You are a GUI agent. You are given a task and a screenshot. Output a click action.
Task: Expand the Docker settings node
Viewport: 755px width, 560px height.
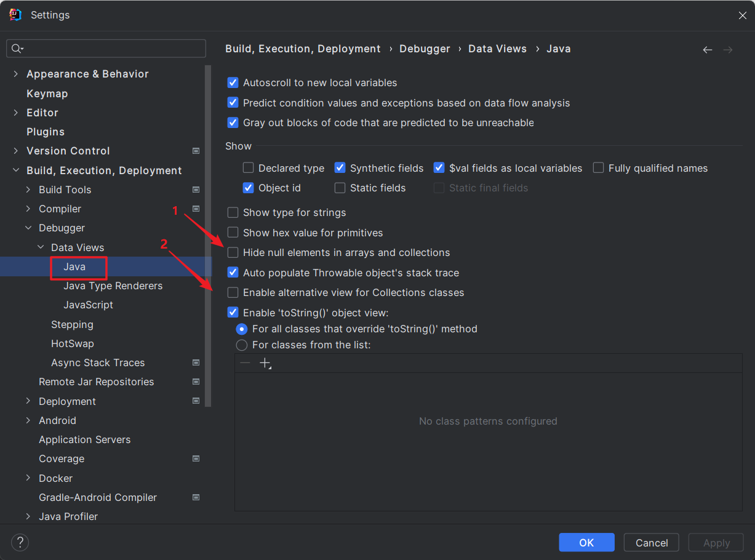tap(28, 478)
